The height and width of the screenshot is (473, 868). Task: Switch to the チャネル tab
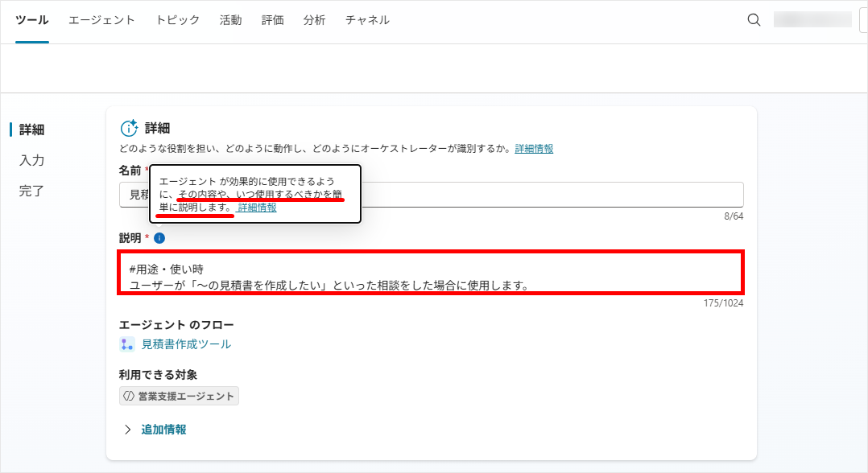pyautogui.click(x=367, y=20)
